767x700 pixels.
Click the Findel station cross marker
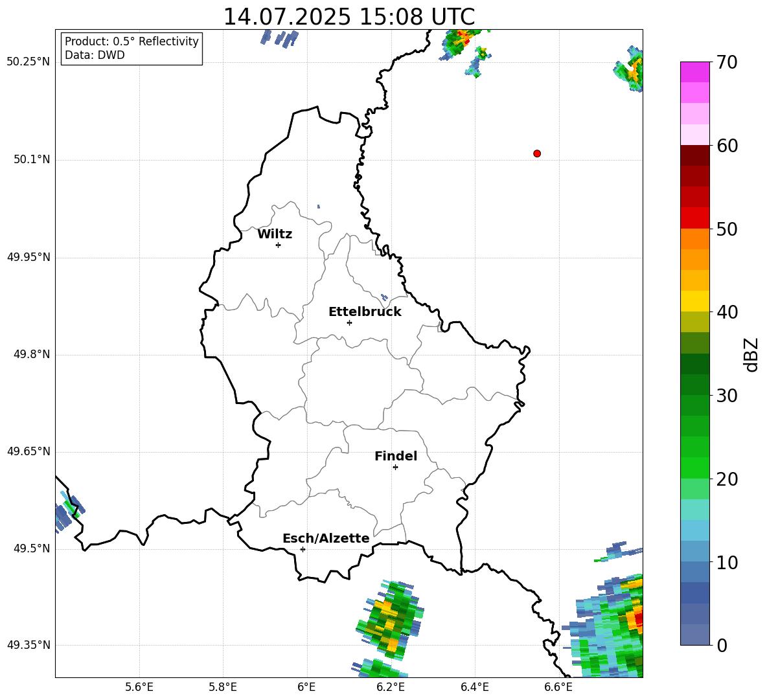pos(395,468)
